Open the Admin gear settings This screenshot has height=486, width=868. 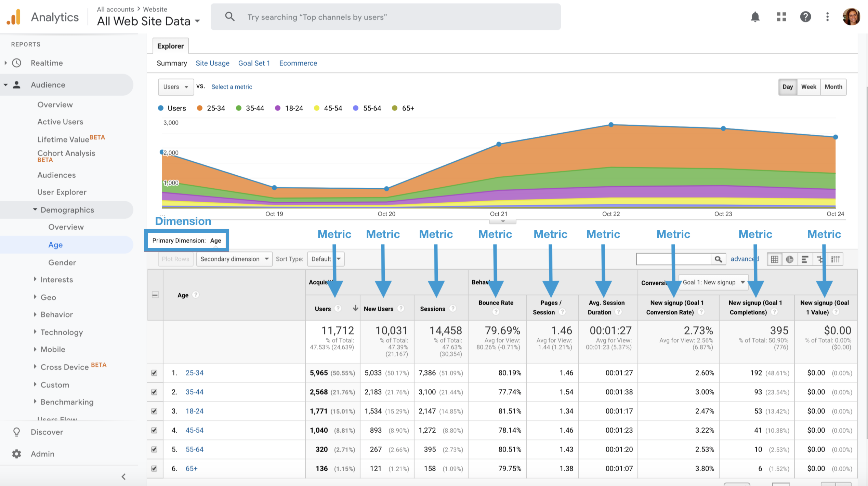16,454
